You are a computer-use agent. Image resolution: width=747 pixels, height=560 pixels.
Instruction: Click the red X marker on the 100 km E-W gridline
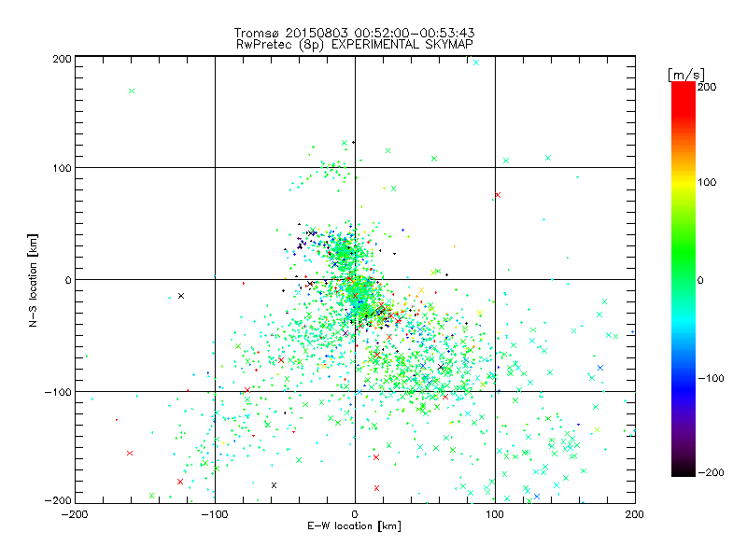coord(498,195)
